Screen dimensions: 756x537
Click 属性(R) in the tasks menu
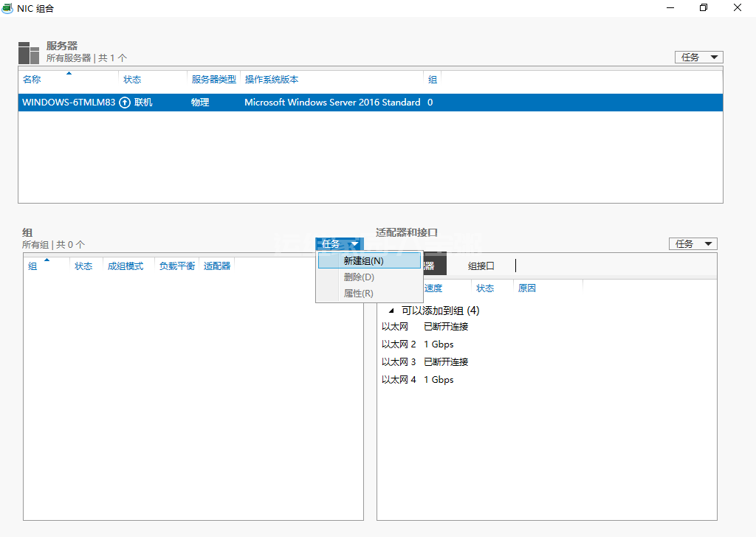pos(358,294)
